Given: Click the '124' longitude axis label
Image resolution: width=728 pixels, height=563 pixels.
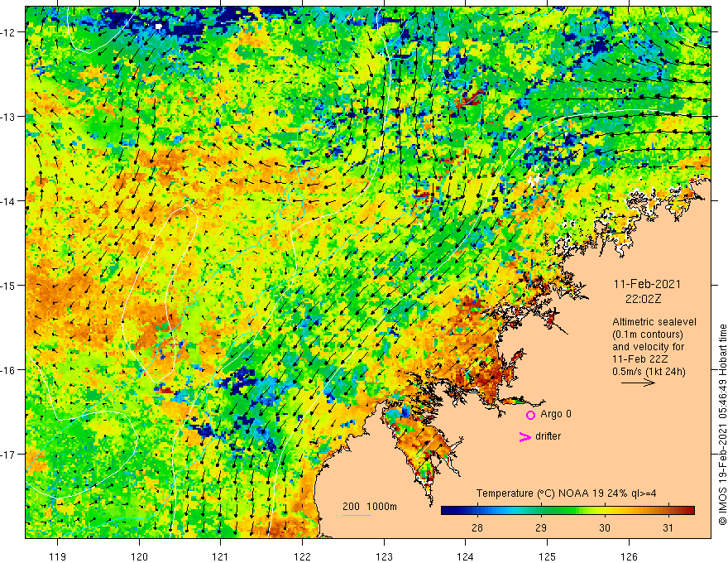Looking at the screenshot, I should [465, 556].
